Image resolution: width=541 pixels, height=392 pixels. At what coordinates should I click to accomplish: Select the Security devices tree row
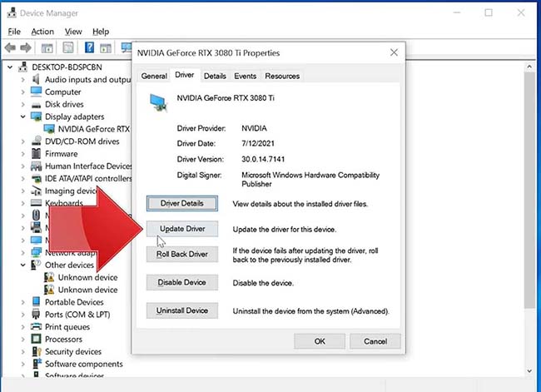pos(73,351)
